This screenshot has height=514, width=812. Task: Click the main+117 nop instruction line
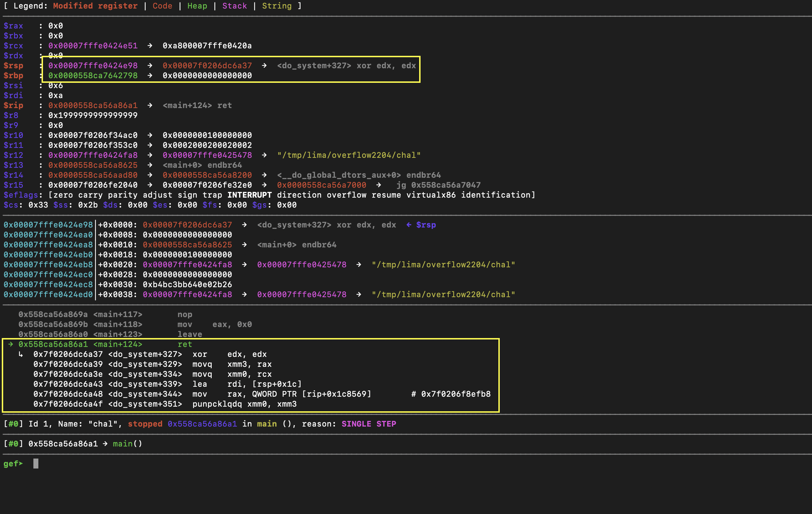105,315
